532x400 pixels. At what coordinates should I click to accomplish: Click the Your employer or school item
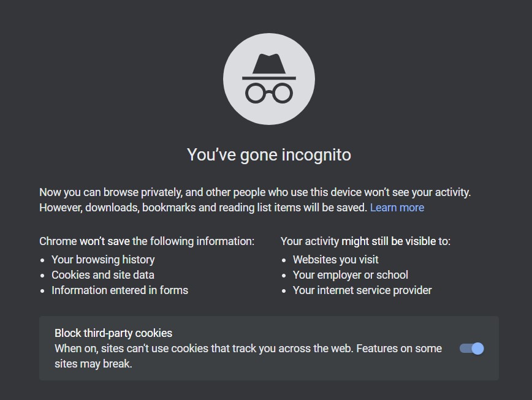click(351, 275)
